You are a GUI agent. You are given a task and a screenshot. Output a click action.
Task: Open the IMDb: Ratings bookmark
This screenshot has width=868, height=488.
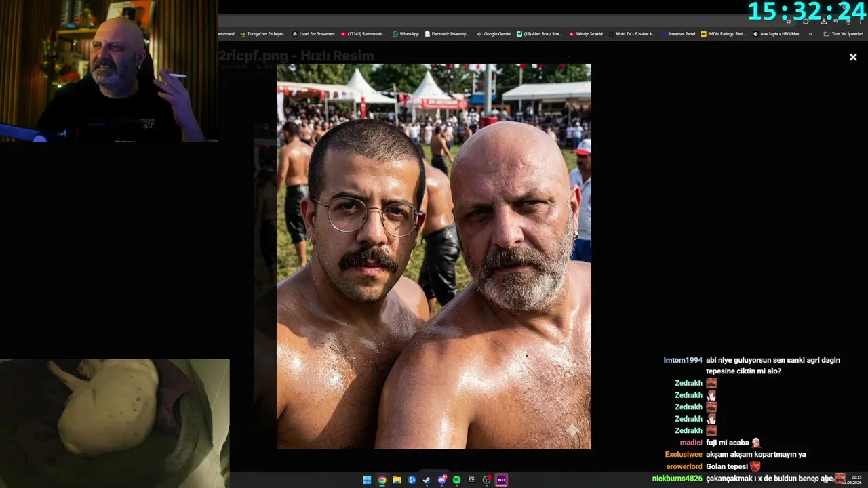click(x=724, y=34)
